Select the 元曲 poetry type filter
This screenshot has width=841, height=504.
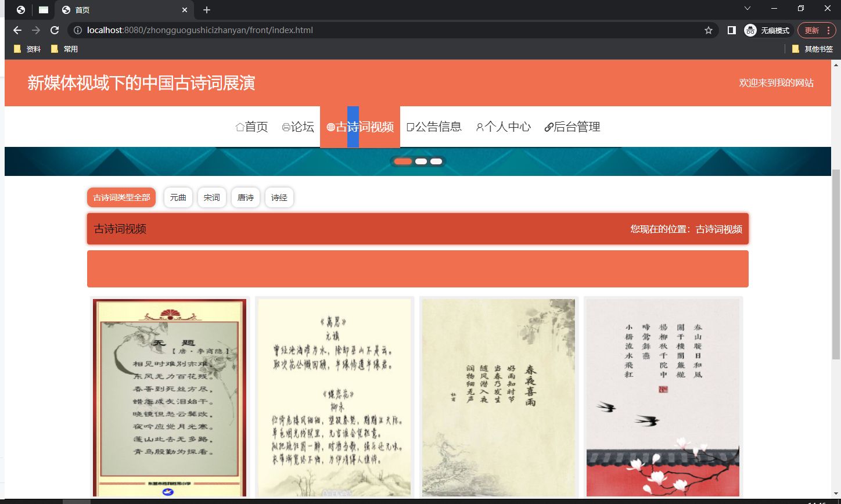(178, 197)
